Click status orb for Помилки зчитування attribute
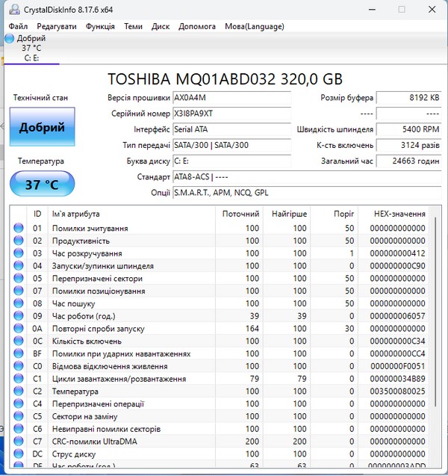The image size is (448, 476). [19, 228]
